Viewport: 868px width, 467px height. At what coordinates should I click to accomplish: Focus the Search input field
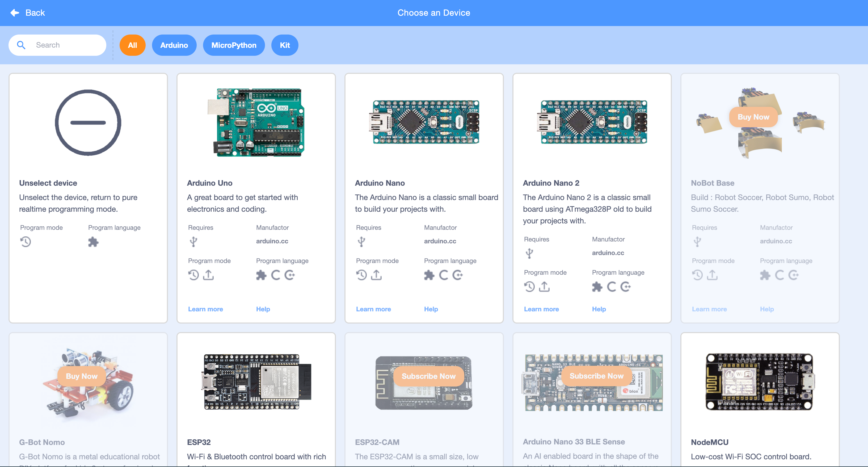point(57,45)
